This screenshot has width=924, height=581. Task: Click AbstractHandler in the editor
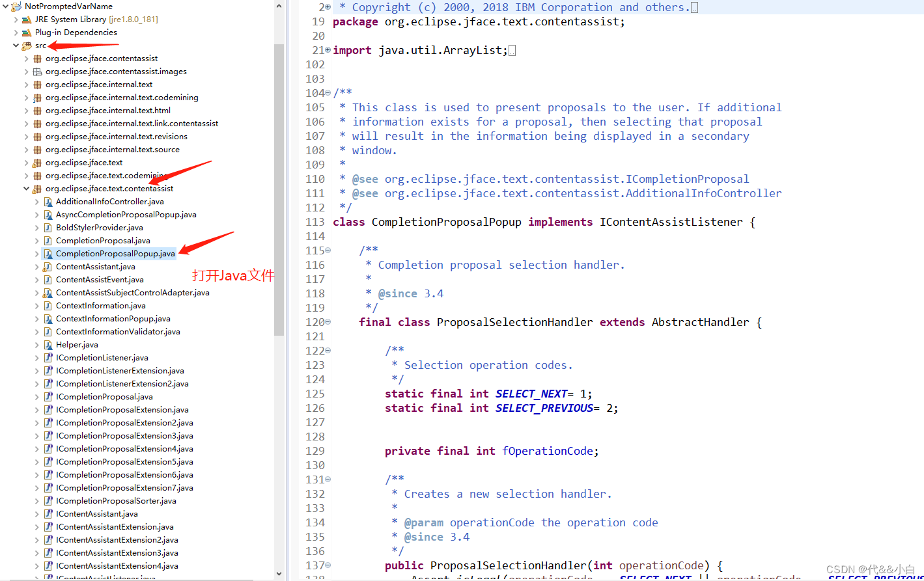701,322
